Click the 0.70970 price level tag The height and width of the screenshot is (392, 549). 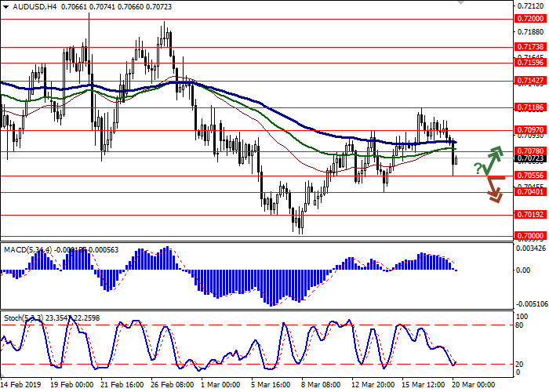(531, 130)
